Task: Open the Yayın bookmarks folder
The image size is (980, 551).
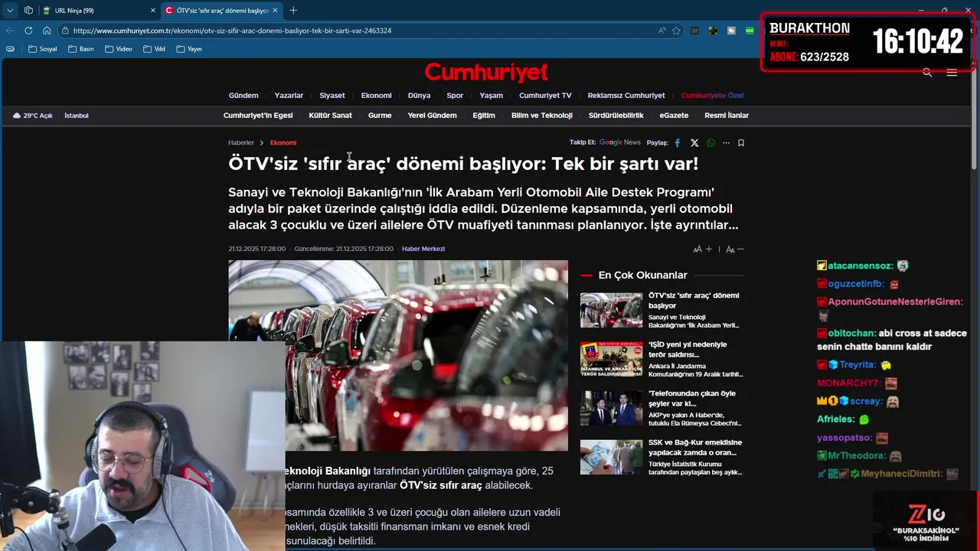Action: pyautogui.click(x=189, y=49)
